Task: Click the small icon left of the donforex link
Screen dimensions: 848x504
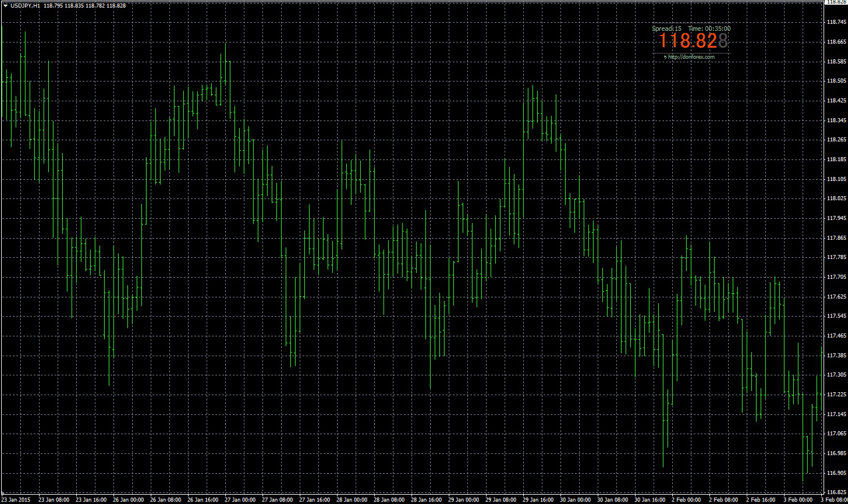Action: point(665,57)
